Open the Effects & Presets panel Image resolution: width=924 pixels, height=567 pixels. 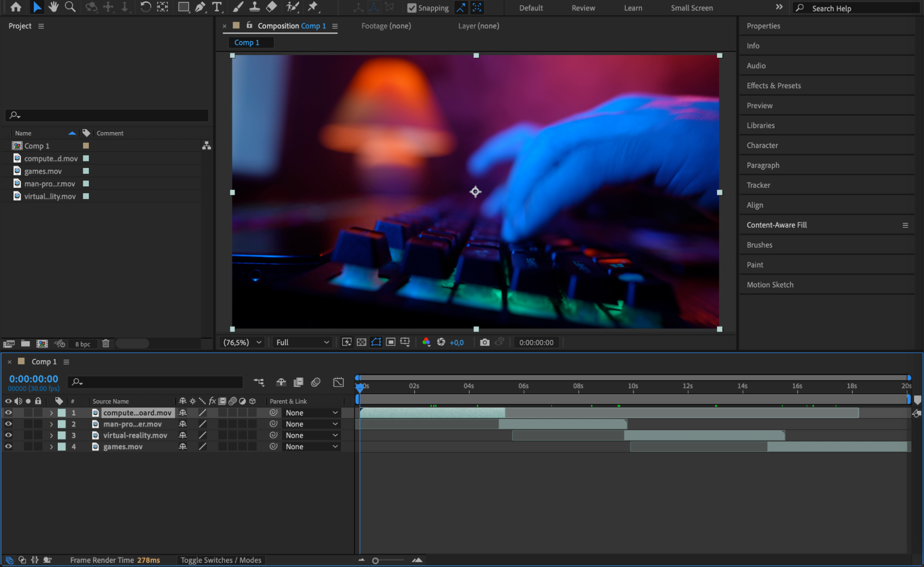[774, 86]
